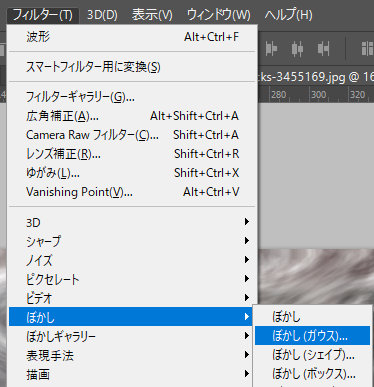Image resolution: width=374 pixels, height=387 pixels.
Task: Open the ウィンドウ(W) menu
Action: [219, 15]
